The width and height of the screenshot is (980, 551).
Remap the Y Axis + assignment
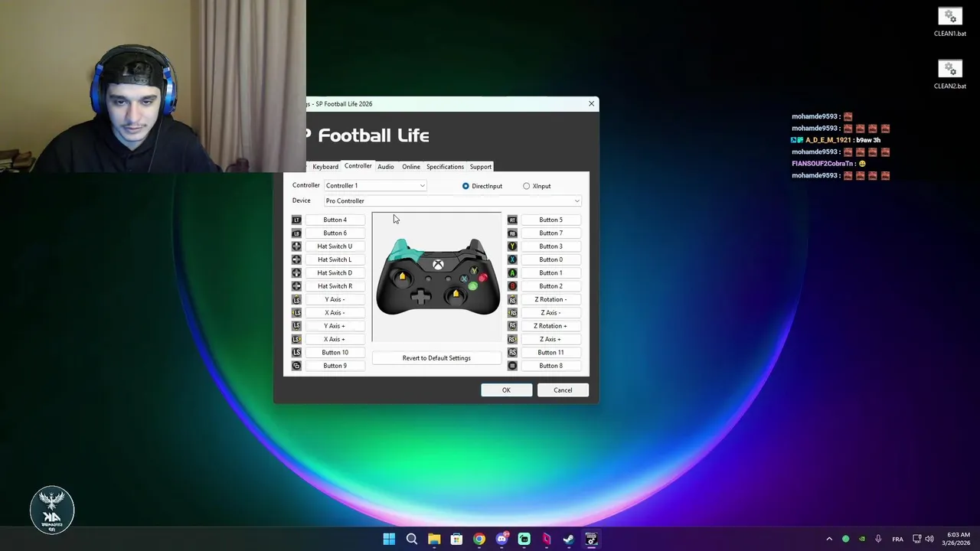[x=335, y=326]
